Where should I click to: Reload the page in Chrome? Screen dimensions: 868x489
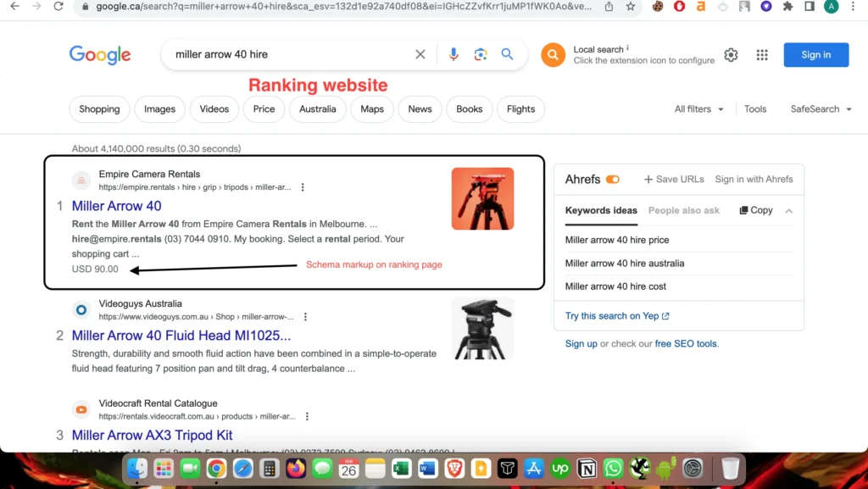(58, 7)
